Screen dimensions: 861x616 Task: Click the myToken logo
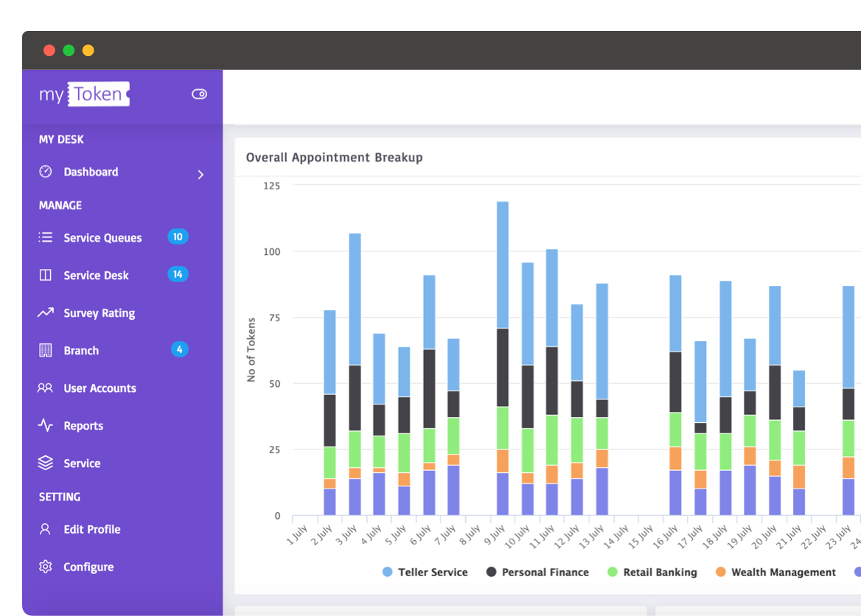(x=84, y=94)
